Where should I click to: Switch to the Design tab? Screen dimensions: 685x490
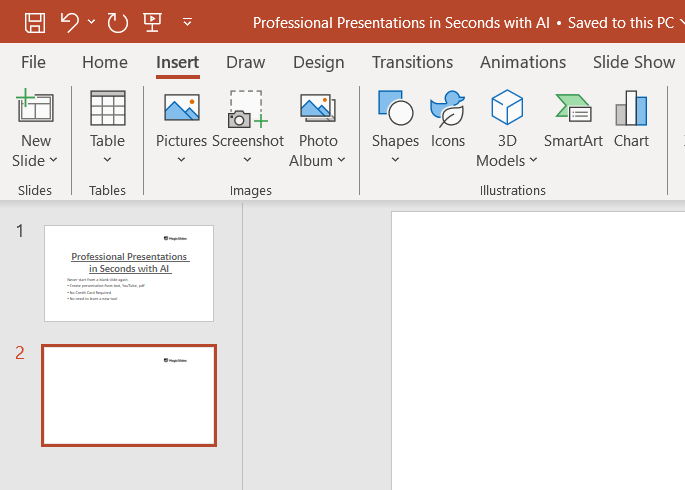[318, 62]
